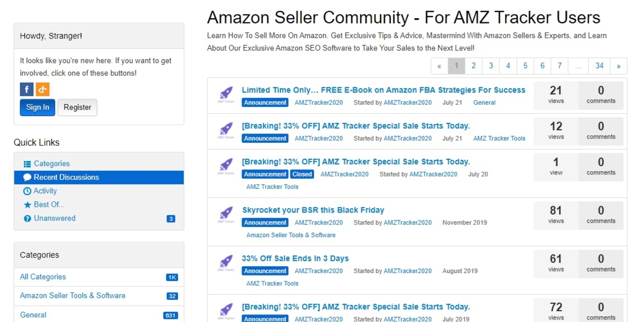The height and width of the screenshot is (322, 644).
Task: Open '33% Off Sale Ends In 3 Days' discussion
Action: (295, 259)
